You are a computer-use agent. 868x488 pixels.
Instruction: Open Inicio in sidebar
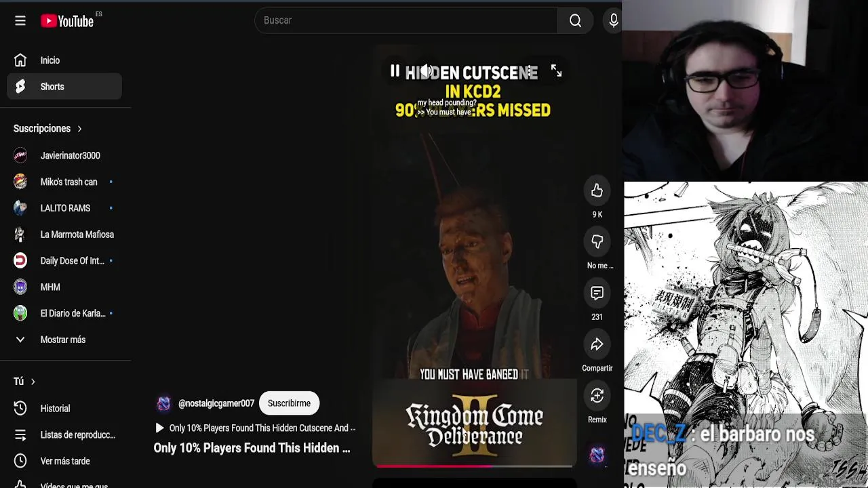coord(64,60)
